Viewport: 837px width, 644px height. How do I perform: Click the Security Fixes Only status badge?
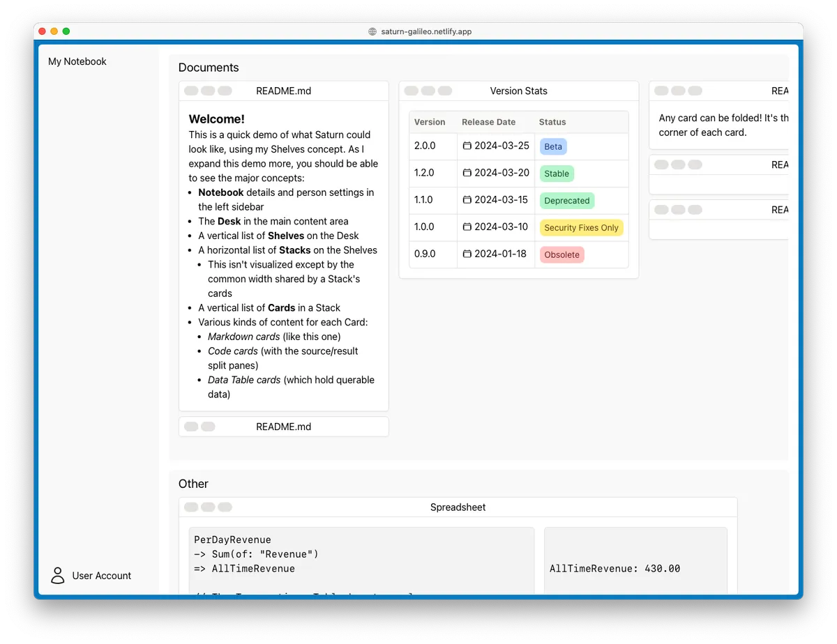[x=581, y=228]
